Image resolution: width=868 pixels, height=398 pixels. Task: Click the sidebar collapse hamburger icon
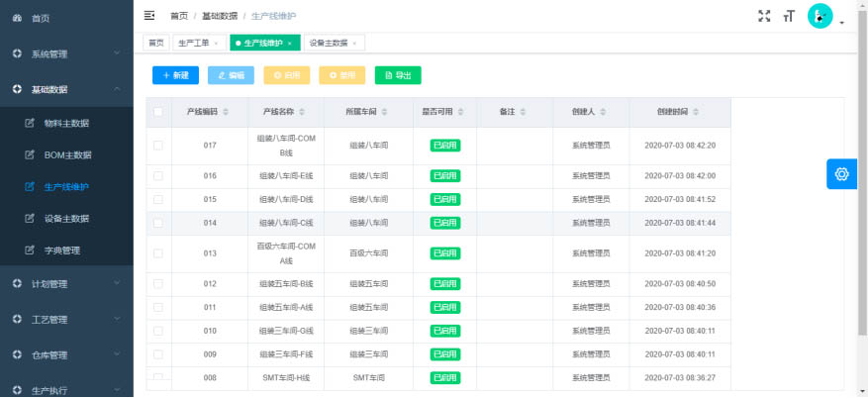(x=149, y=16)
